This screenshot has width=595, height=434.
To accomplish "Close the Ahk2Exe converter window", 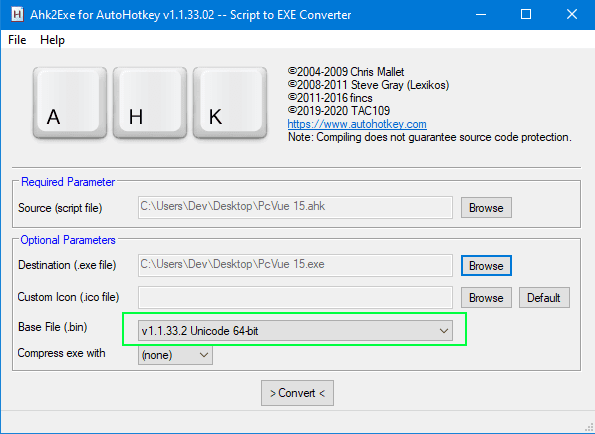I will [x=571, y=15].
